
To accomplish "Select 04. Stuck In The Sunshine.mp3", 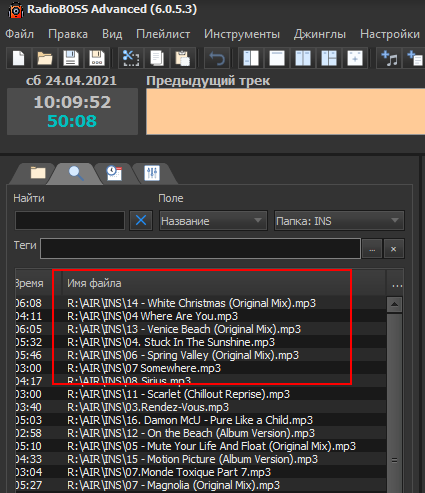I will [x=201, y=342].
